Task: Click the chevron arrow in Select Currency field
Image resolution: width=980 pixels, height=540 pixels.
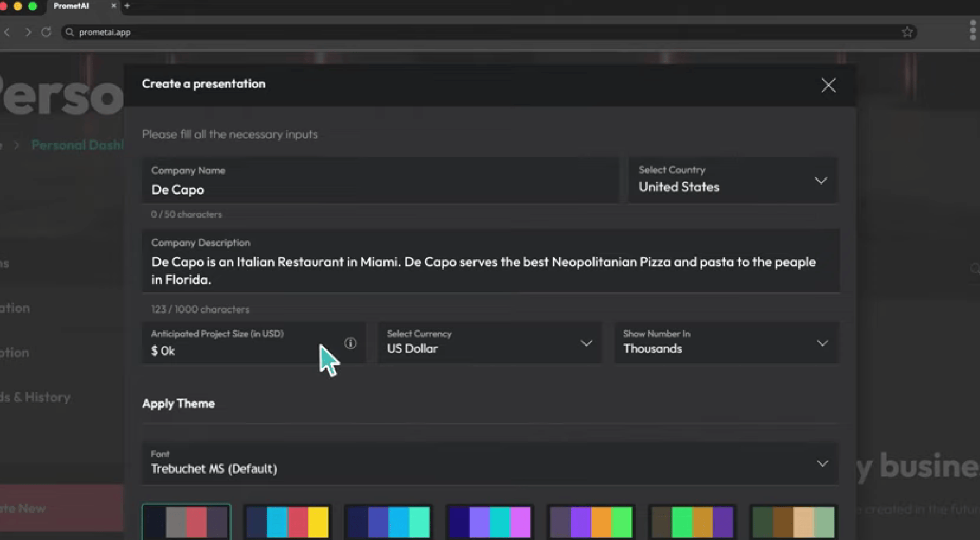Action: (586, 343)
